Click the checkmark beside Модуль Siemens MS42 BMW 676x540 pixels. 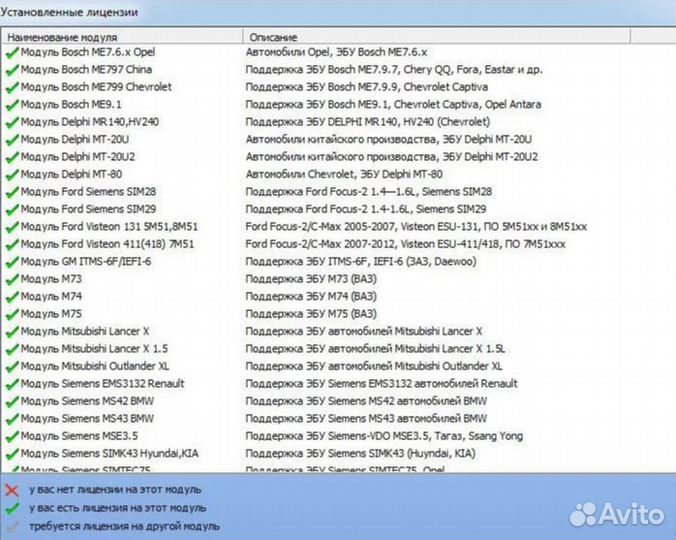point(12,402)
